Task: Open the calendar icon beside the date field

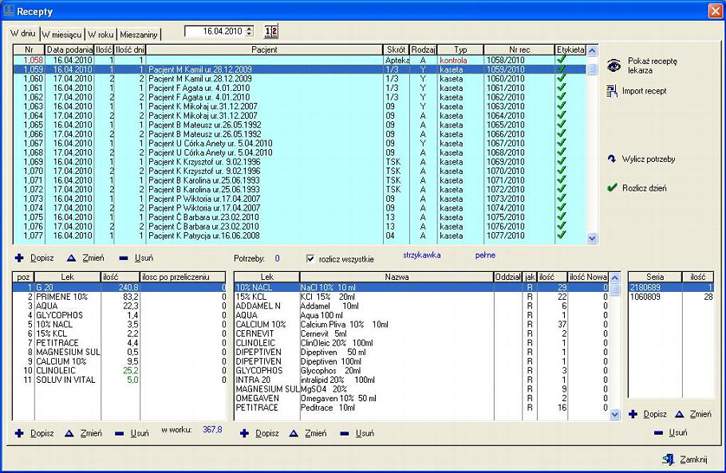Action: [x=270, y=33]
